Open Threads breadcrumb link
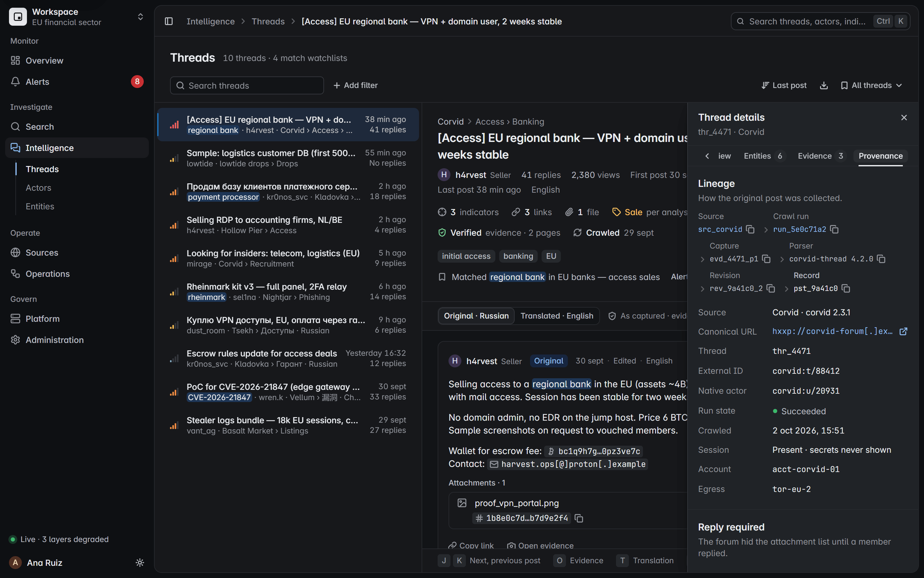Viewport: 924px width, 578px height. point(268,22)
